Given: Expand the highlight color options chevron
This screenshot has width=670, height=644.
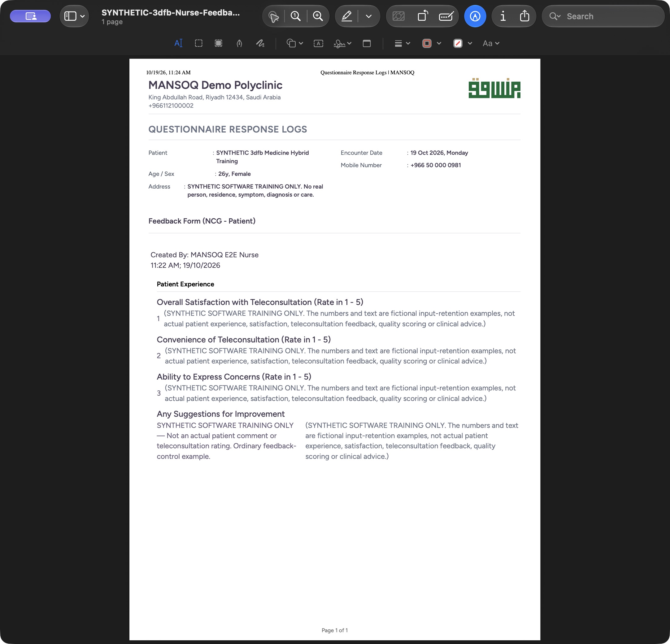Looking at the screenshot, I should pyautogui.click(x=368, y=16).
